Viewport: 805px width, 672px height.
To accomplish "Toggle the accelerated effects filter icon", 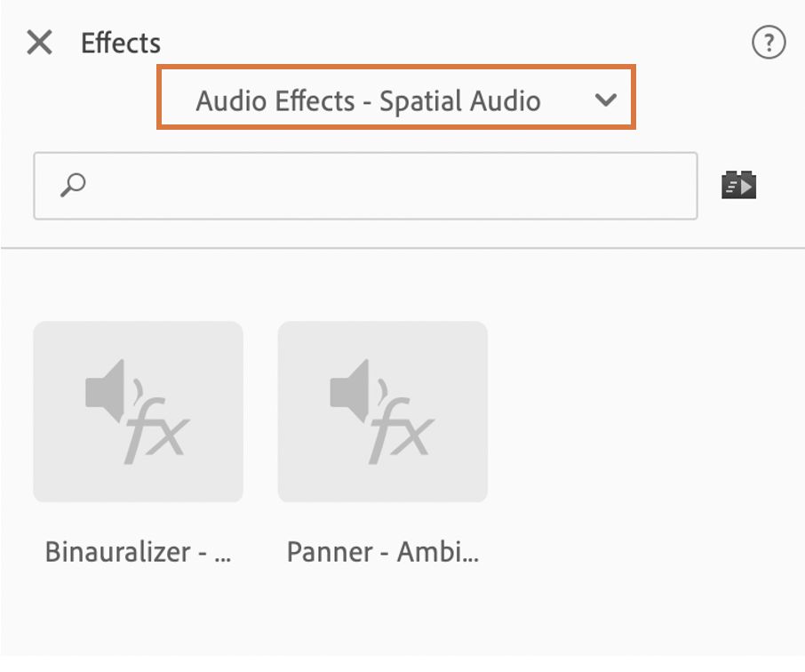I will 738,185.
